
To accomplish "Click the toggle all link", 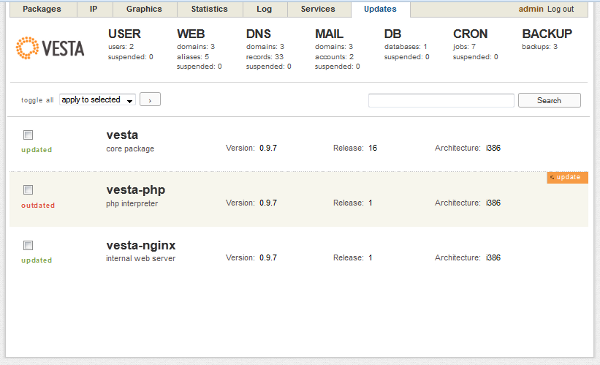I will coord(37,100).
